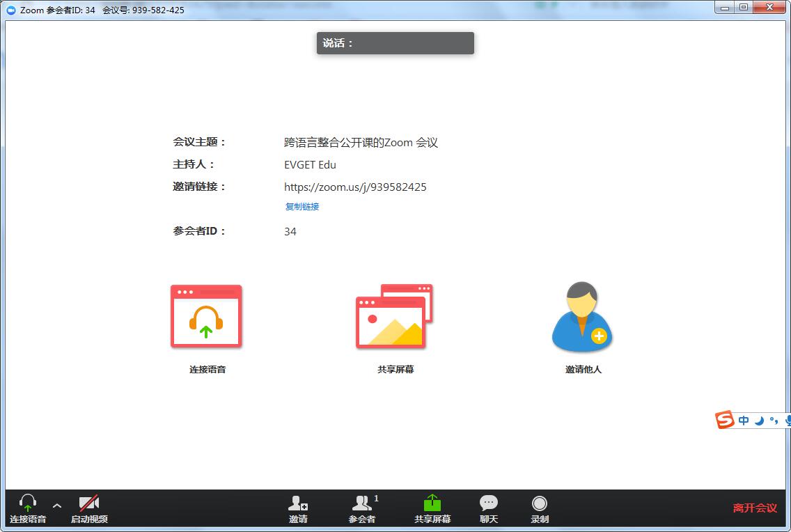Click the Sogou S input method logo
The height and width of the screenshot is (532, 791).
725,420
